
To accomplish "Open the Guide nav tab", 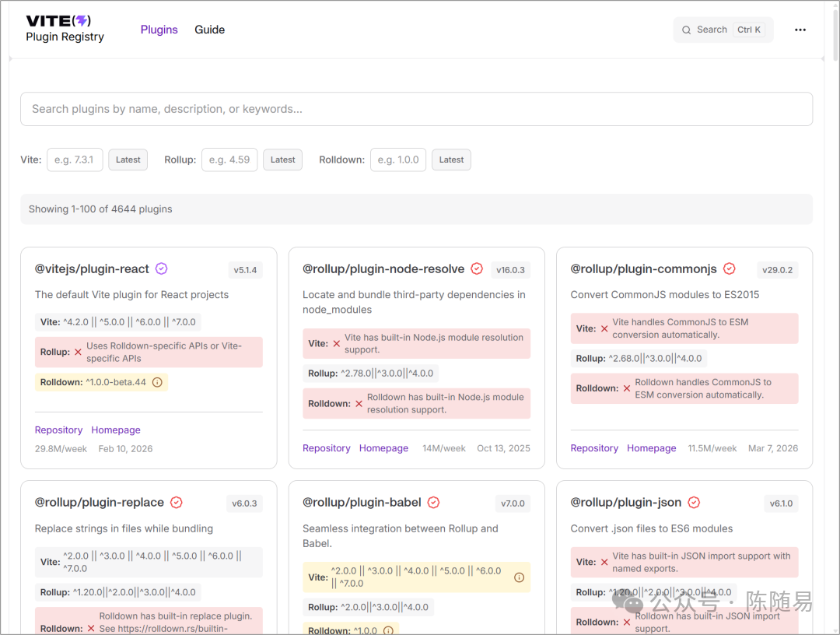I will 209,30.
